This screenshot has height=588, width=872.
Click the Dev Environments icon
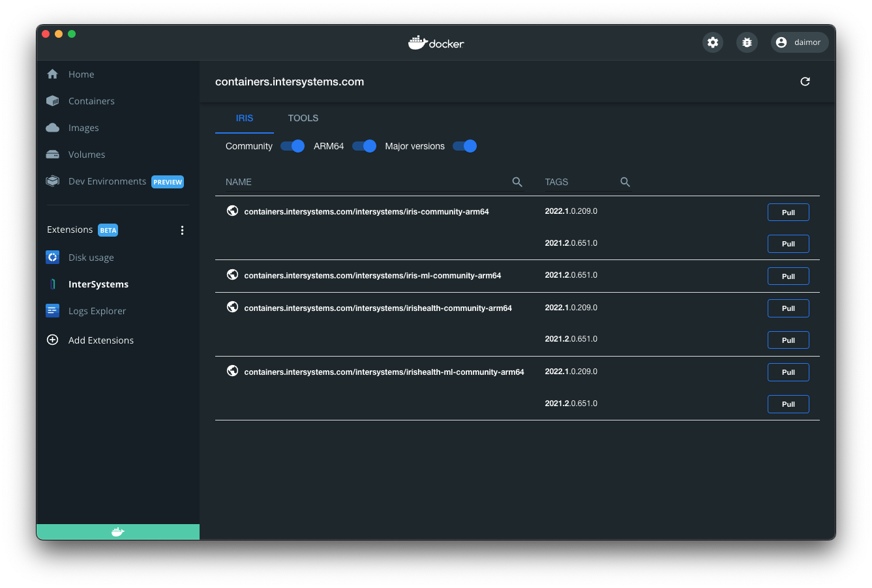(x=53, y=181)
